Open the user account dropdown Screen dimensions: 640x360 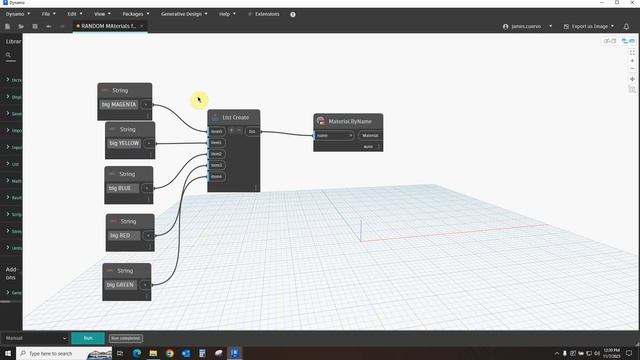pos(527,27)
